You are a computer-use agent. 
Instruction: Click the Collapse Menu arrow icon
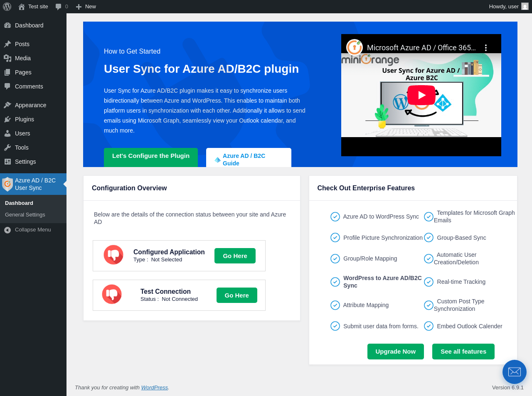coord(7,230)
